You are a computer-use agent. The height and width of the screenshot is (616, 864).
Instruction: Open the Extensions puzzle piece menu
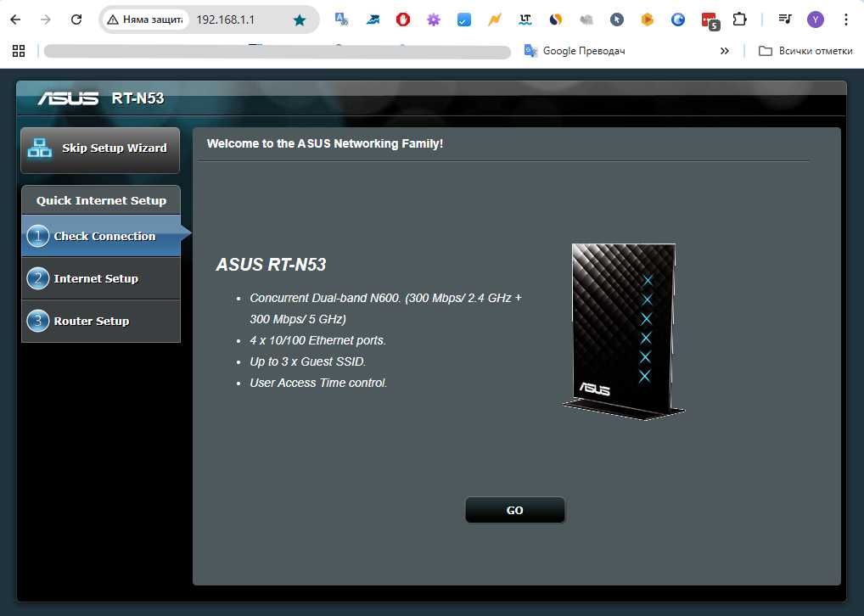pos(739,20)
